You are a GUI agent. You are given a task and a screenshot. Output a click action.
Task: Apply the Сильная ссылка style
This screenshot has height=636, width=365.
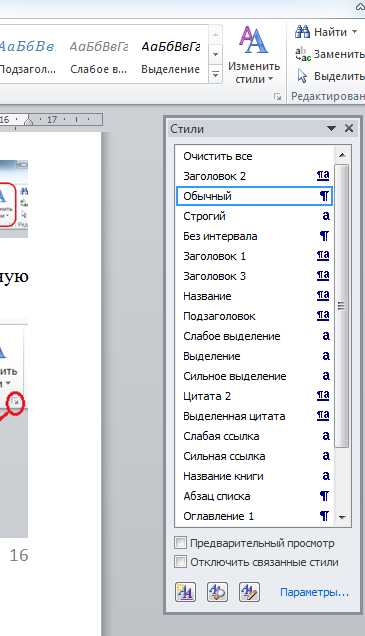click(254, 456)
